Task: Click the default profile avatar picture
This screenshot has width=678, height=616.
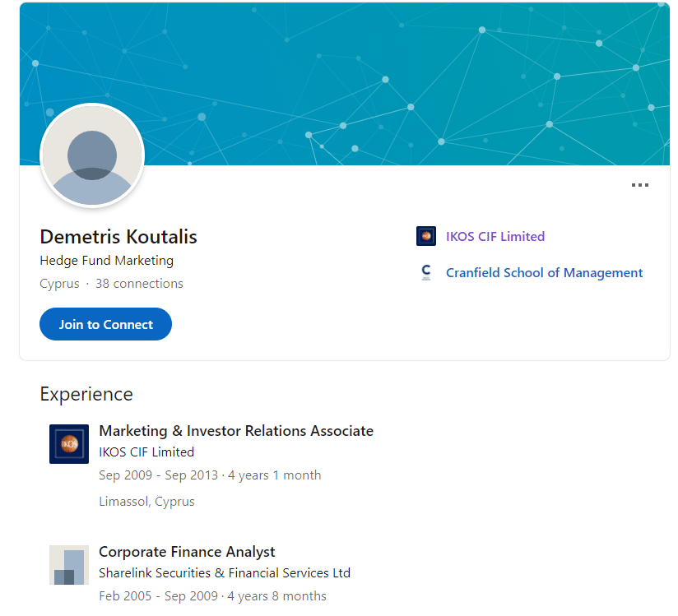Action: 92,155
